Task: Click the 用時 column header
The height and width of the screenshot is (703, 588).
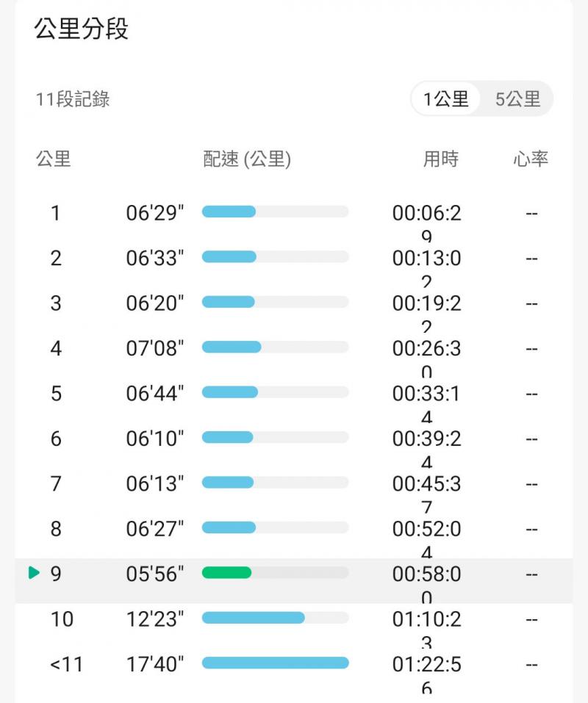Action: [441, 159]
